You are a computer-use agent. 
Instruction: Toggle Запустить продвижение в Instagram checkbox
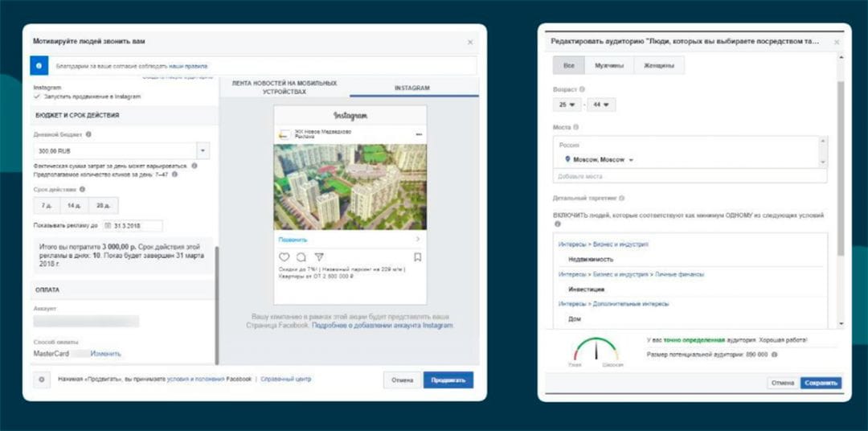click(37, 96)
